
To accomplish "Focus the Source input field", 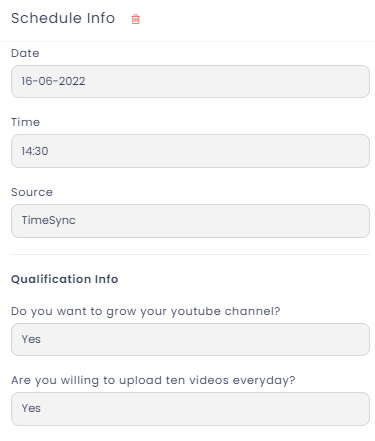I will pos(190,221).
